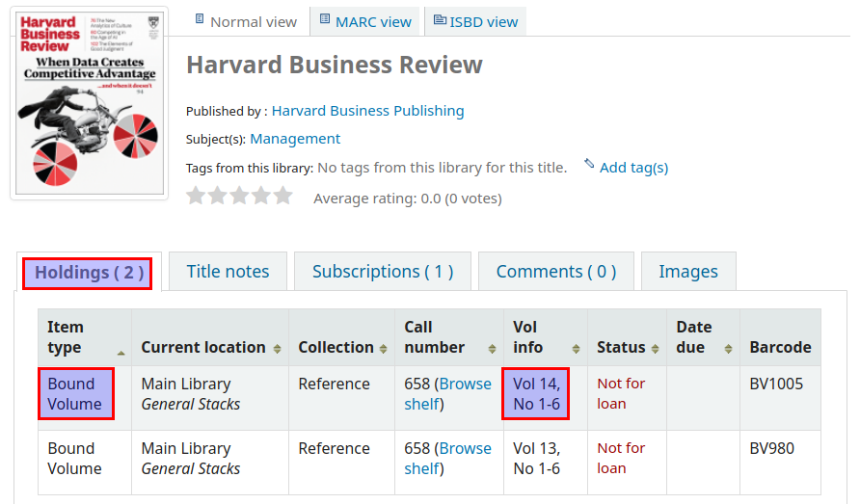Click the Harvard Business Review title heading
Viewport: 860px width, 504px height.
pyautogui.click(x=335, y=65)
